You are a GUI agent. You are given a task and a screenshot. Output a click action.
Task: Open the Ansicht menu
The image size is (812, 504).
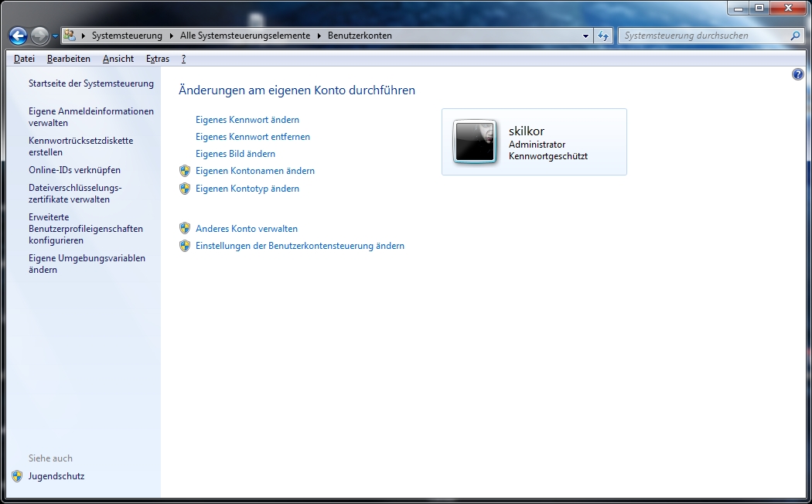pyautogui.click(x=118, y=59)
